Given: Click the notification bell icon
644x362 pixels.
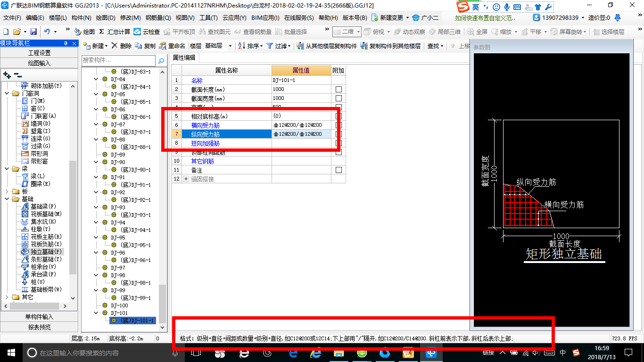Looking at the screenshot, I should [617, 17].
